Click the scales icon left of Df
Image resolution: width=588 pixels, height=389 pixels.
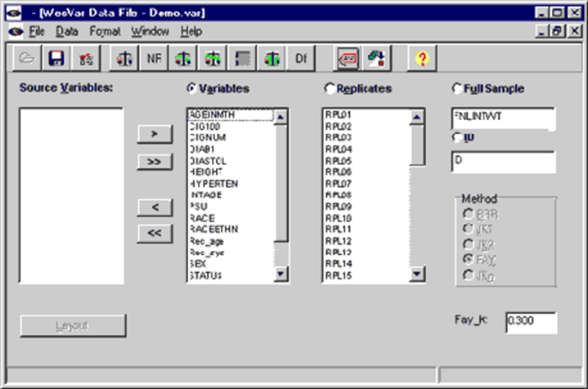272,58
